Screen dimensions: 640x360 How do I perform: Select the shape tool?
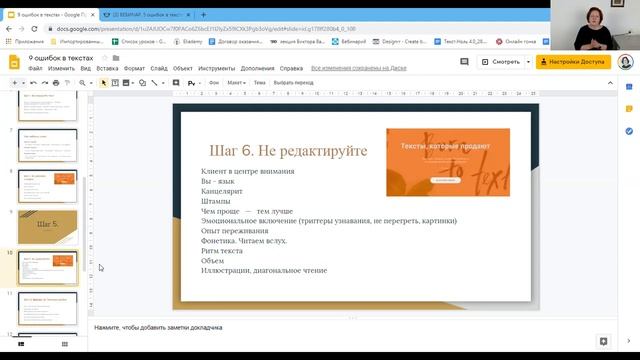[x=142, y=83]
